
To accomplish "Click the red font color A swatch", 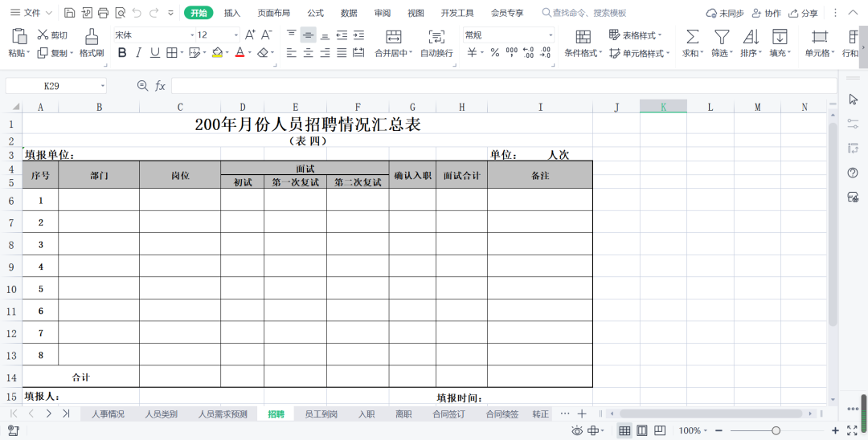I will (240, 52).
